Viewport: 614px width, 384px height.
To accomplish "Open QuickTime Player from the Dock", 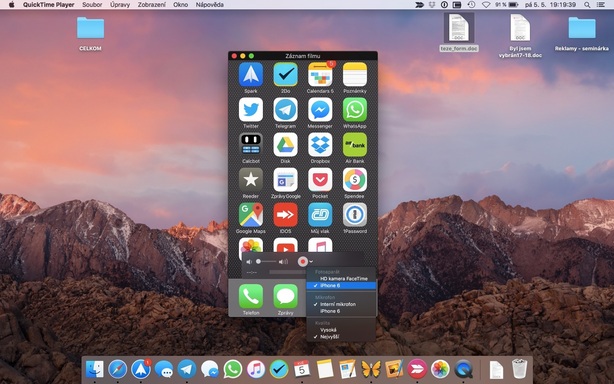I will (x=463, y=369).
